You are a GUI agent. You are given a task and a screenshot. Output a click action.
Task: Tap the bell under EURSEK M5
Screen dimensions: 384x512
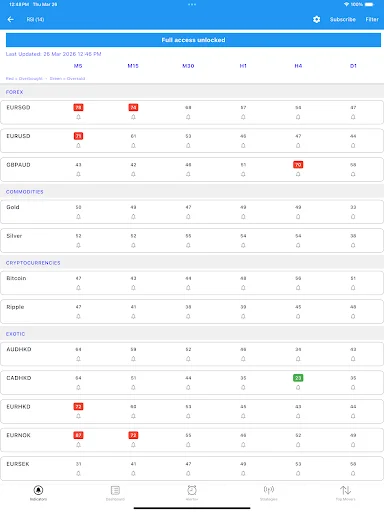78,473
